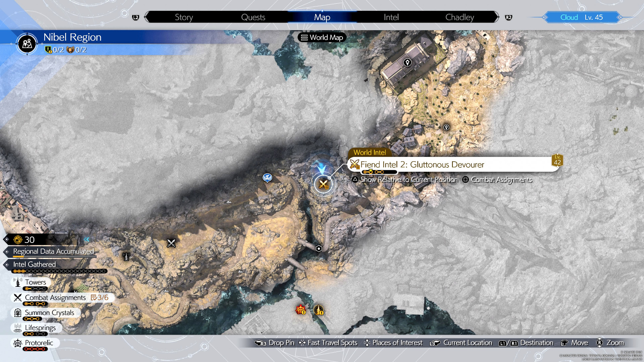
Task: Click the crossed swords combat marker on map
Action: pyautogui.click(x=171, y=243)
